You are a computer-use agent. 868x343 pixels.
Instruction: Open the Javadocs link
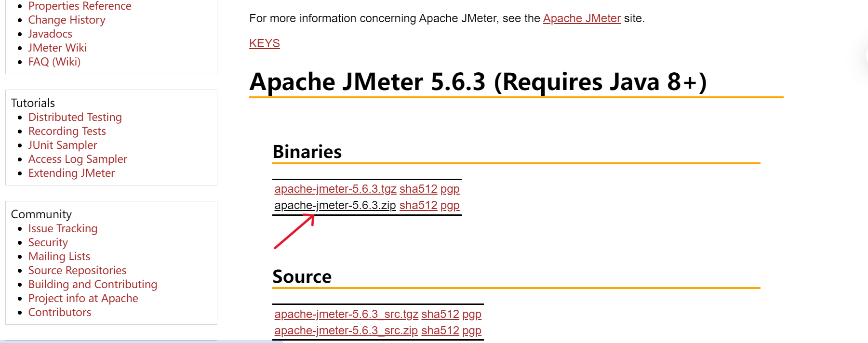[50, 34]
